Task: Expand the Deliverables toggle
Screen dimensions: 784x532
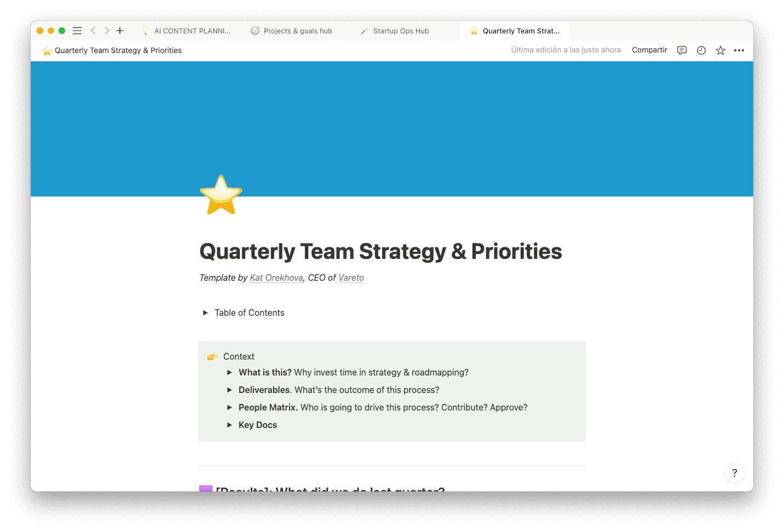Action: 229,390
